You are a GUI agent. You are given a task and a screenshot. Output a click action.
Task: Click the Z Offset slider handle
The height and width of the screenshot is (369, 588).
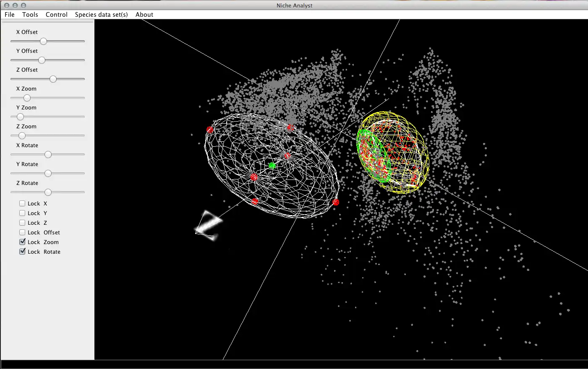53,79
